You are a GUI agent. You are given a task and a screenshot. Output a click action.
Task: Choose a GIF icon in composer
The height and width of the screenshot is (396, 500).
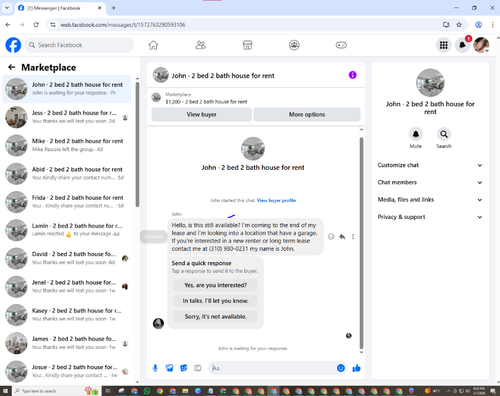point(198,368)
